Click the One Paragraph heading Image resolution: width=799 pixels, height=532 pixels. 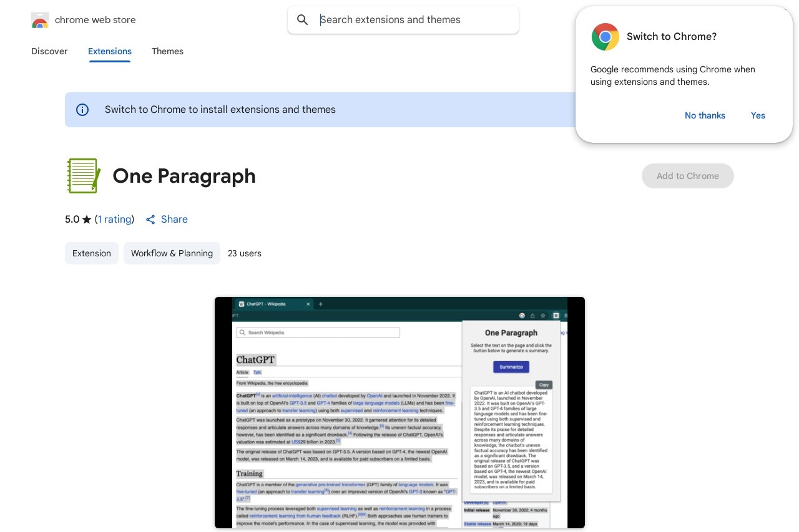tap(184, 176)
